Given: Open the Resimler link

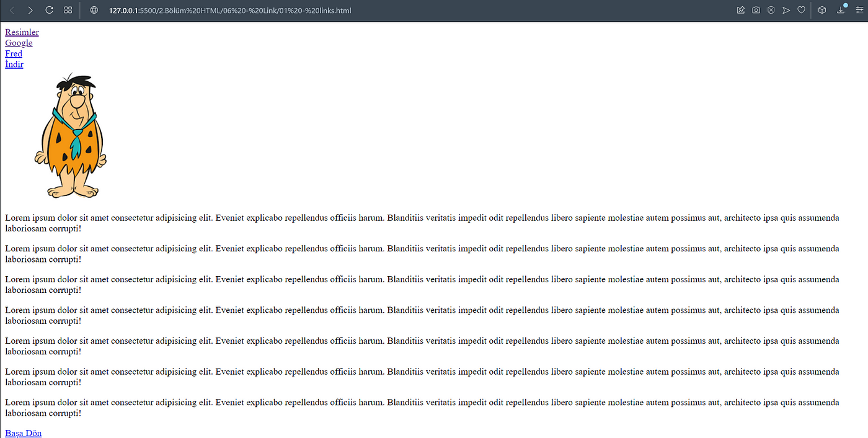Looking at the screenshot, I should tap(22, 32).
